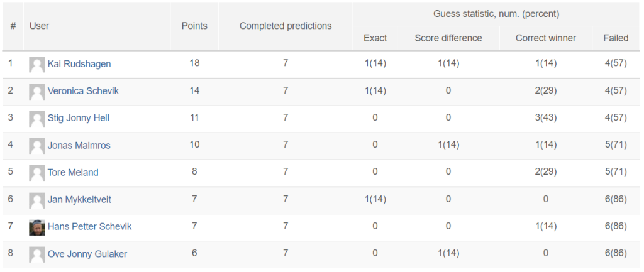Open Kai Rudshagen's profile link

coord(79,65)
